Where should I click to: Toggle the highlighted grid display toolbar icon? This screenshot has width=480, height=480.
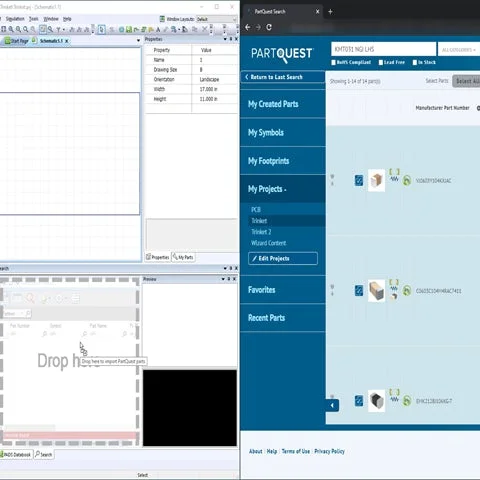pyautogui.click(x=43, y=29)
